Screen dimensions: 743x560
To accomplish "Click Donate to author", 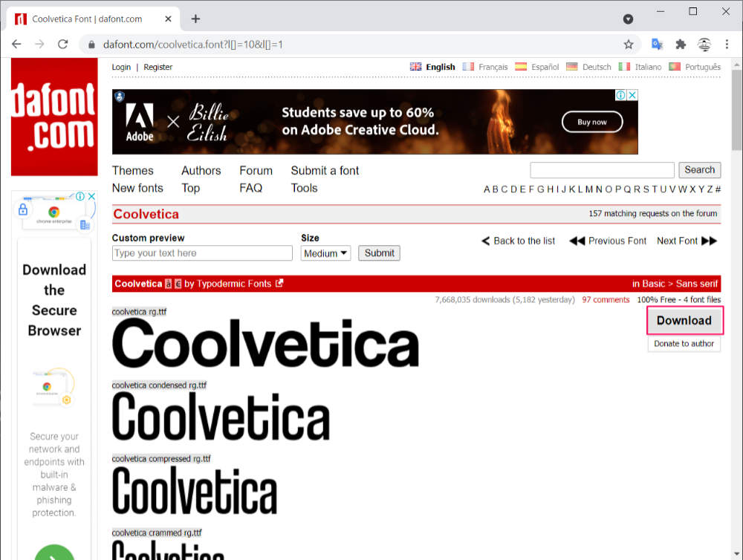I will (684, 343).
